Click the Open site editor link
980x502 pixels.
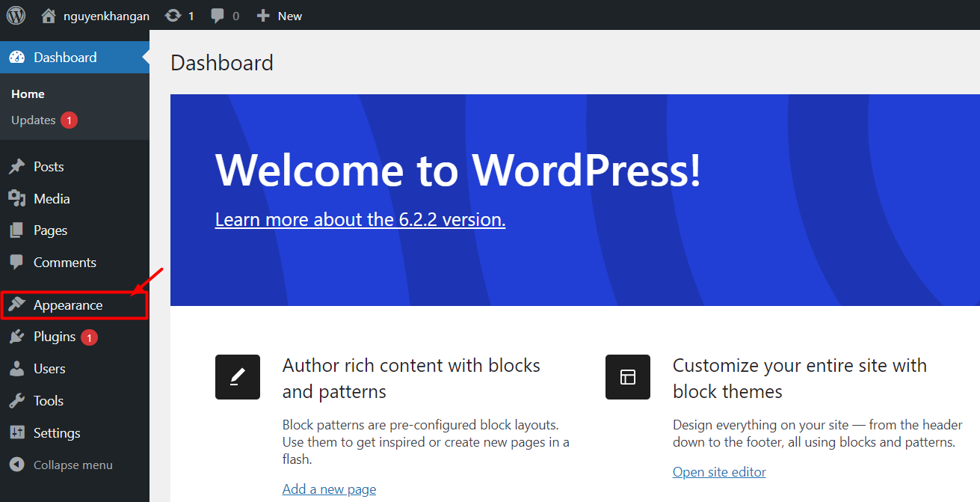click(x=719, y=472)
